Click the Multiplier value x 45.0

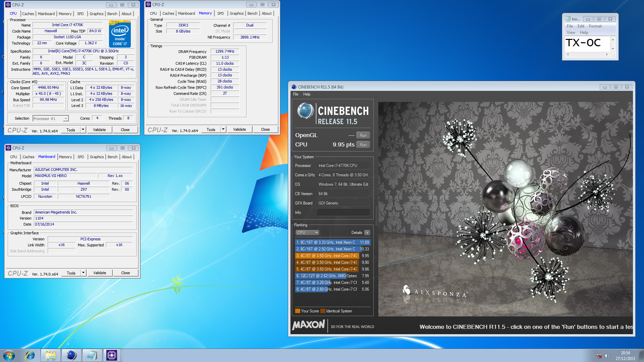48,94
